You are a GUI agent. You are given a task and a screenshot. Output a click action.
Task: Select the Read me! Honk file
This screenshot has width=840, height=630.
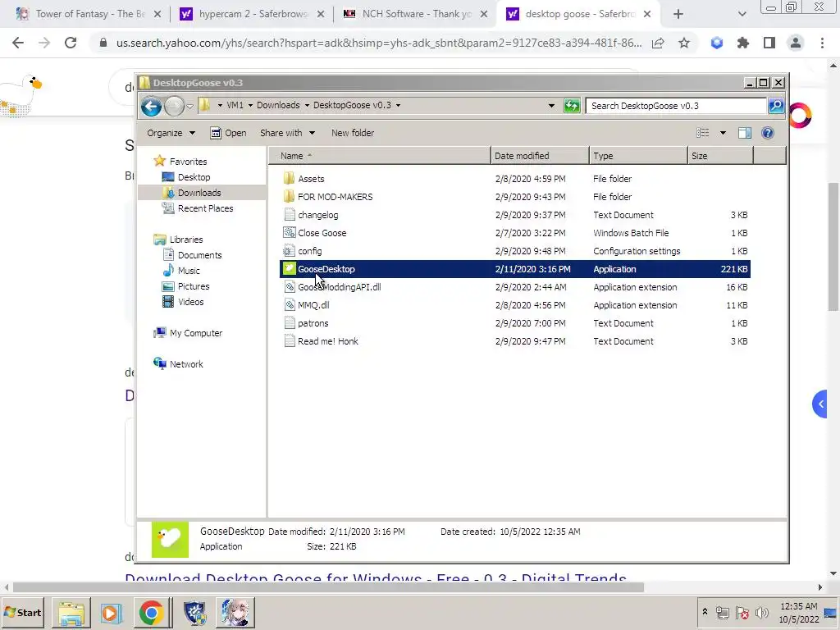pyautogui.click(x=328, y=341)
